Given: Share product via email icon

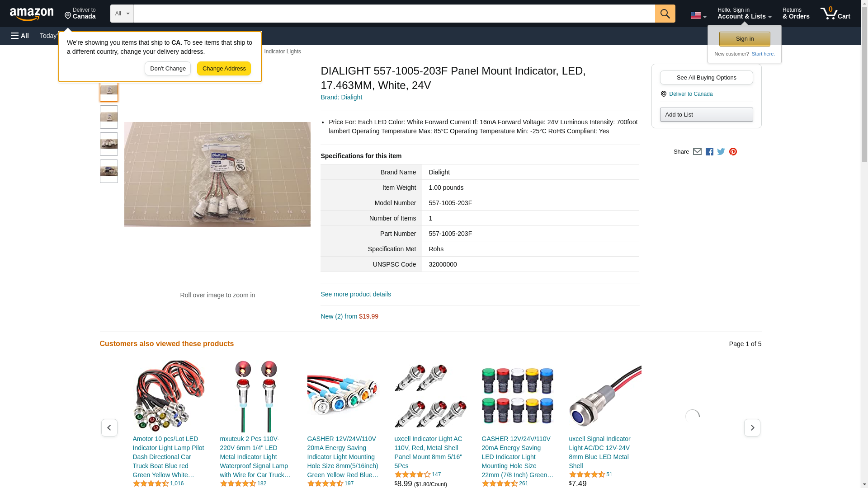Looking at the screenshot, I should (x=697, y=152).
